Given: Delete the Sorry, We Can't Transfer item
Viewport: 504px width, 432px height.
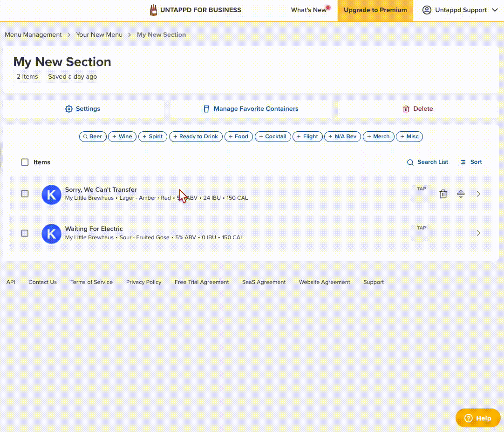Looking at the screenshot, I should [443, 194].
